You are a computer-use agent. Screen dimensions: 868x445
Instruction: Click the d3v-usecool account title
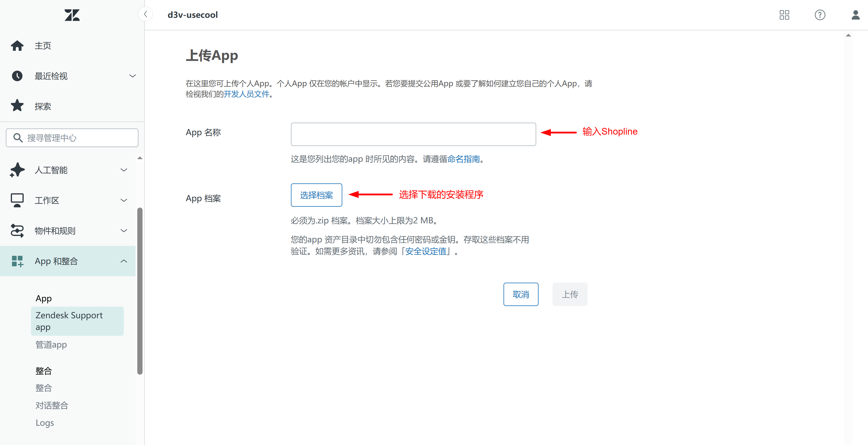click(x=192, y=15)
